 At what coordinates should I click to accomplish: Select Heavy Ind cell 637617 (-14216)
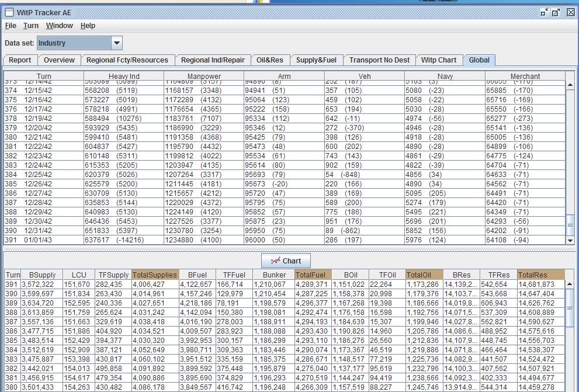pos(124,240)
